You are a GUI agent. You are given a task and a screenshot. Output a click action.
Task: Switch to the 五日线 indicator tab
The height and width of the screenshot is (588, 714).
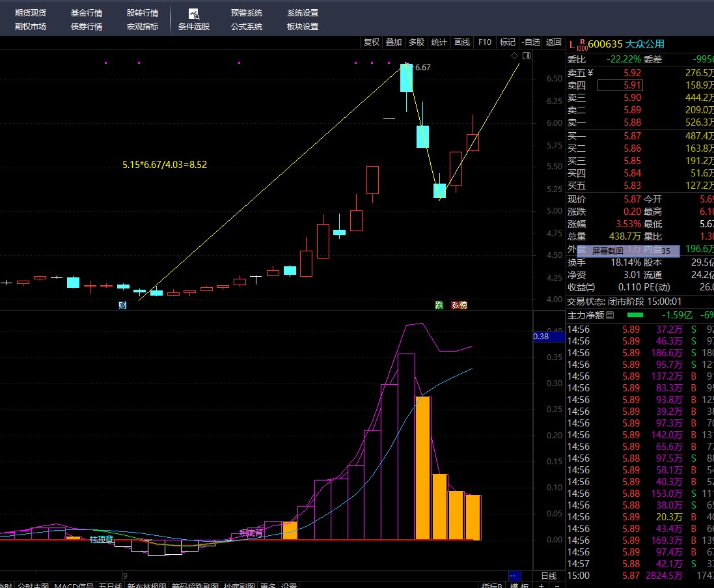coord(111,585)
